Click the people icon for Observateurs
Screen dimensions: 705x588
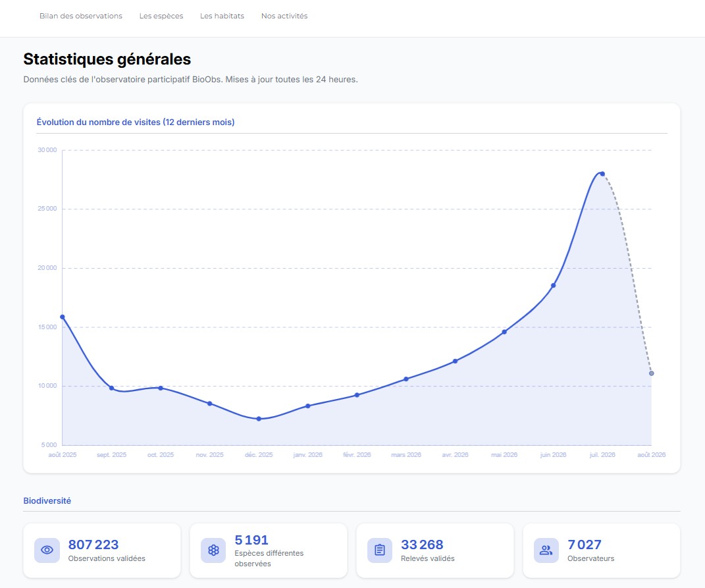pos(546,550)
